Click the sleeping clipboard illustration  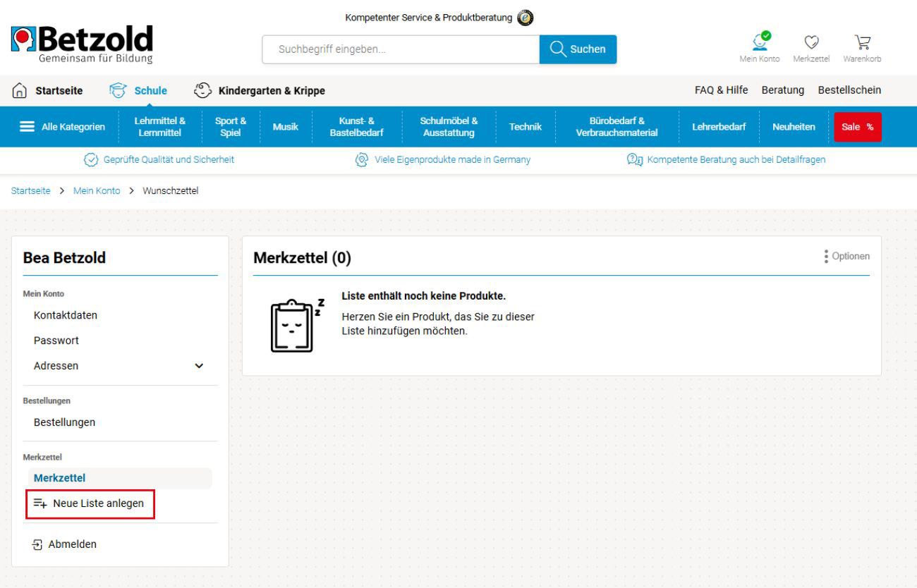pos(297,325)
